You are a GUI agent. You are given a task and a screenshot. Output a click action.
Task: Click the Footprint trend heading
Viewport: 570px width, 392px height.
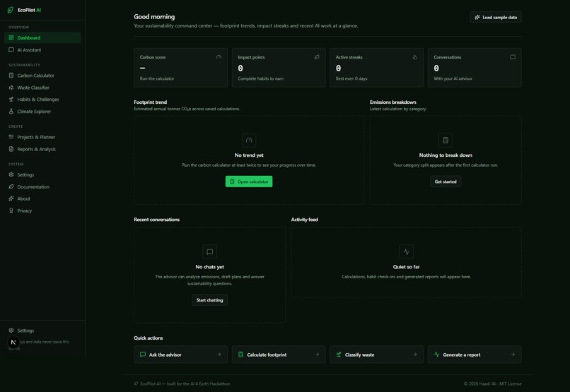point(151,102)
